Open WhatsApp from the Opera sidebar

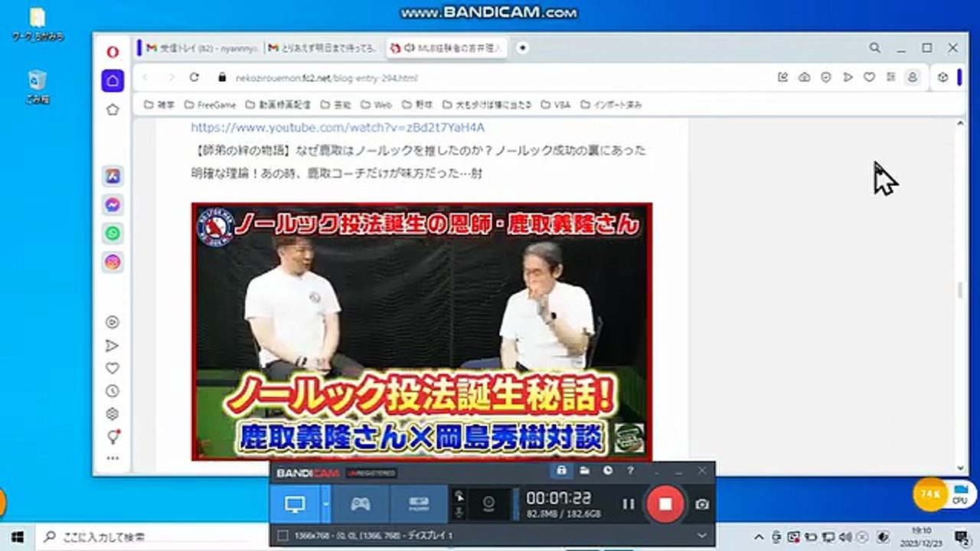pos(113,233)
